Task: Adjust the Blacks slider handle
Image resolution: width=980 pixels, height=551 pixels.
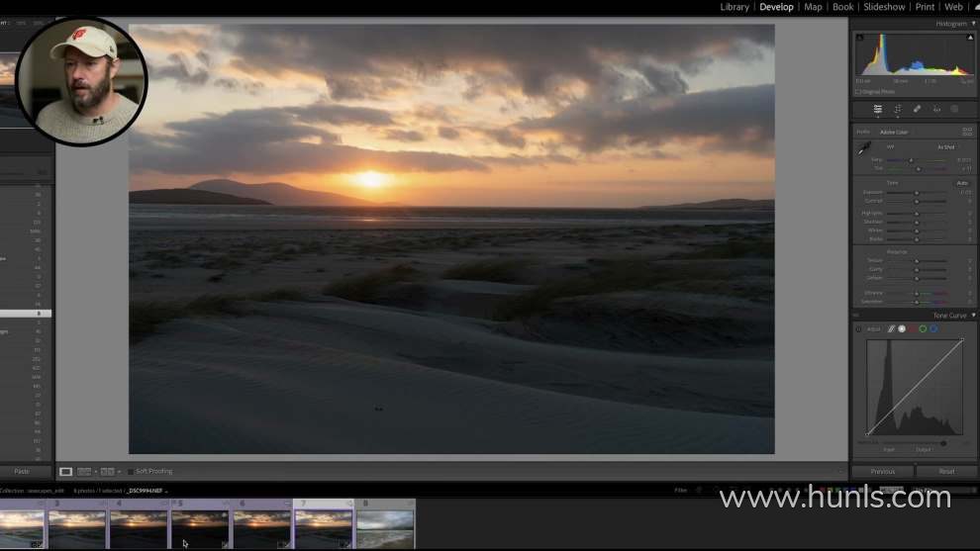Action: pyautogui.click(x=917, y=239)
